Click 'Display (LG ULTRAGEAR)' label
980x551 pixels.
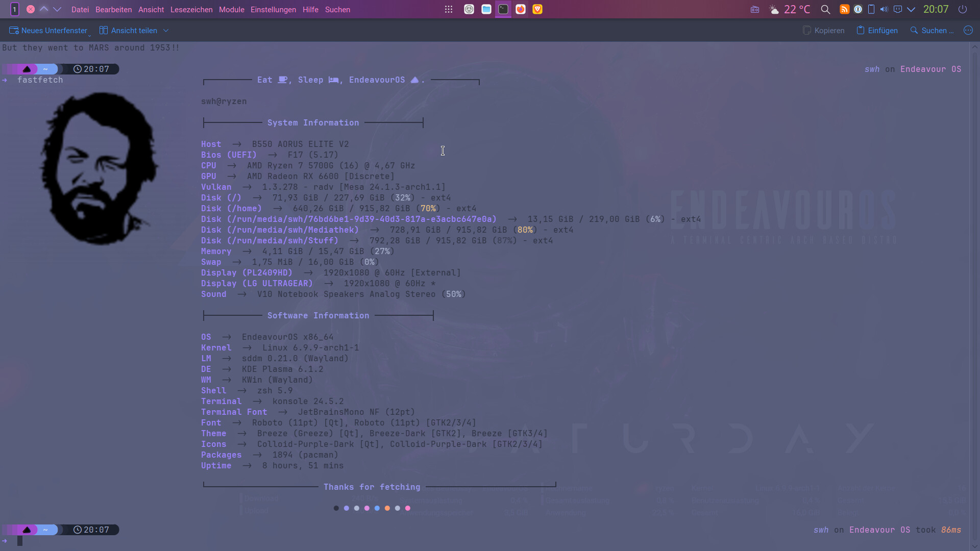click(257, 283)
